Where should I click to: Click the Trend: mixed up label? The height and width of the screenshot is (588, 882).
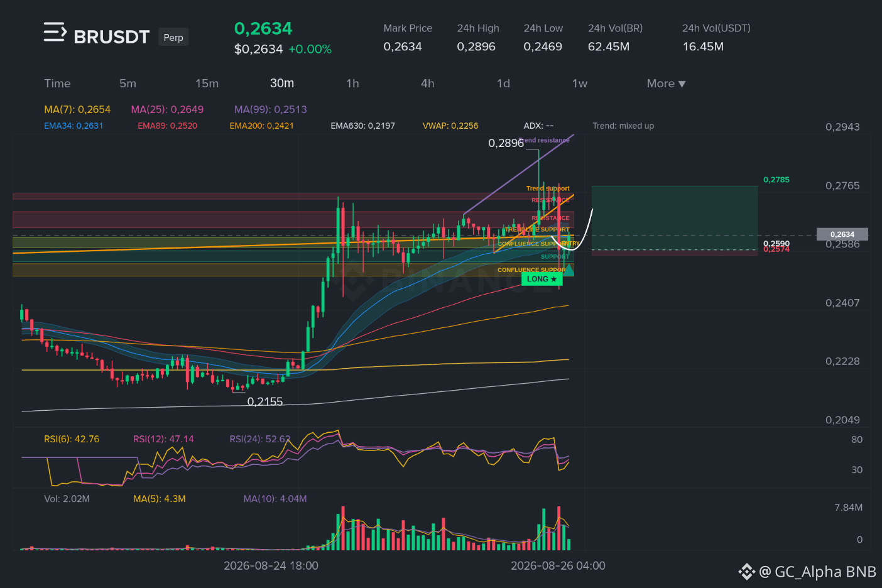[x=623, y=126]
